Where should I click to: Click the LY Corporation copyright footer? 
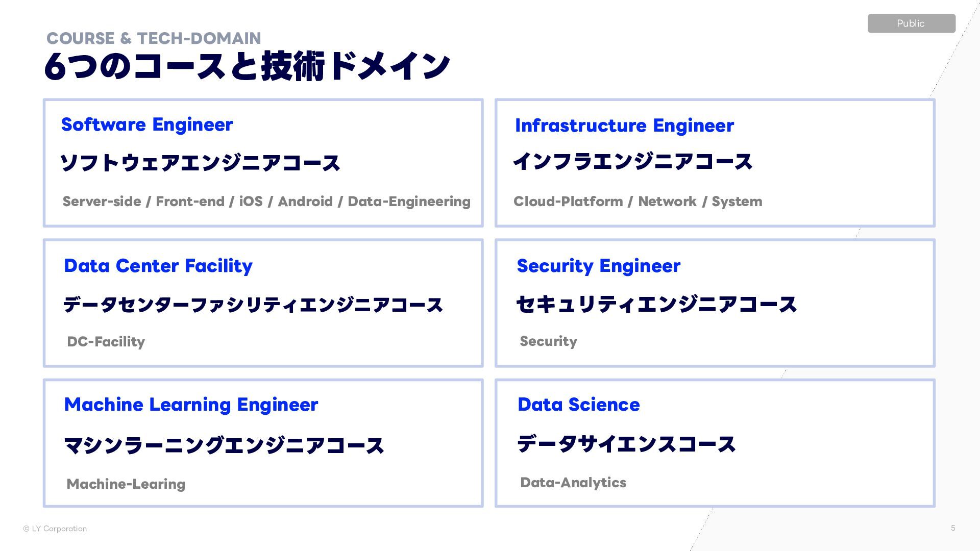(55, 529)
